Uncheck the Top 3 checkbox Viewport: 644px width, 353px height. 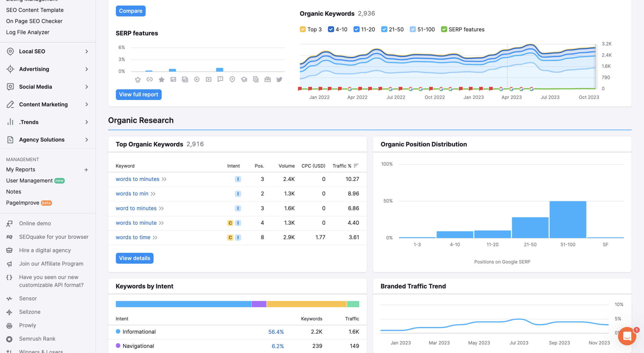pyautogui.click(x=303, y=29)
